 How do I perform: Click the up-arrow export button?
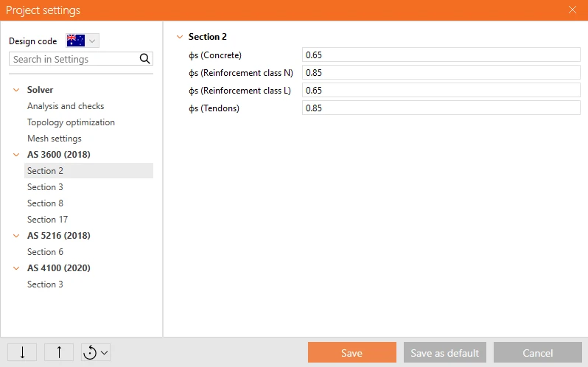(59, 352)
